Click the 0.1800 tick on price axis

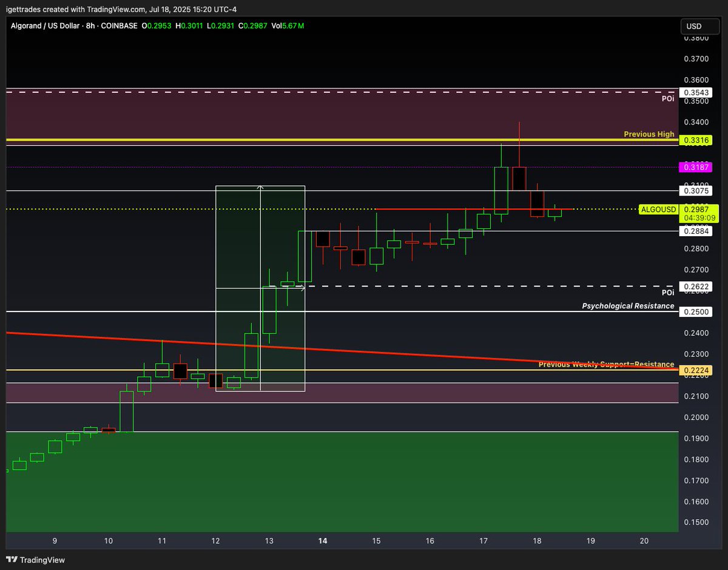point(696,460)
